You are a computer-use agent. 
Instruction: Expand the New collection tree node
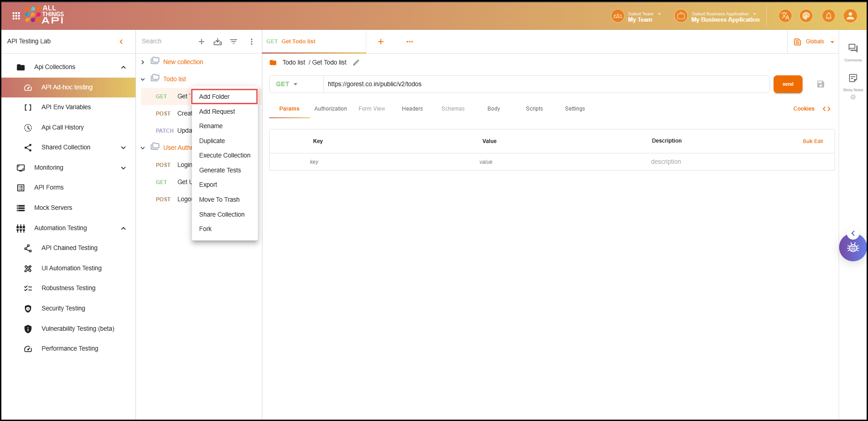pos(143,62)
